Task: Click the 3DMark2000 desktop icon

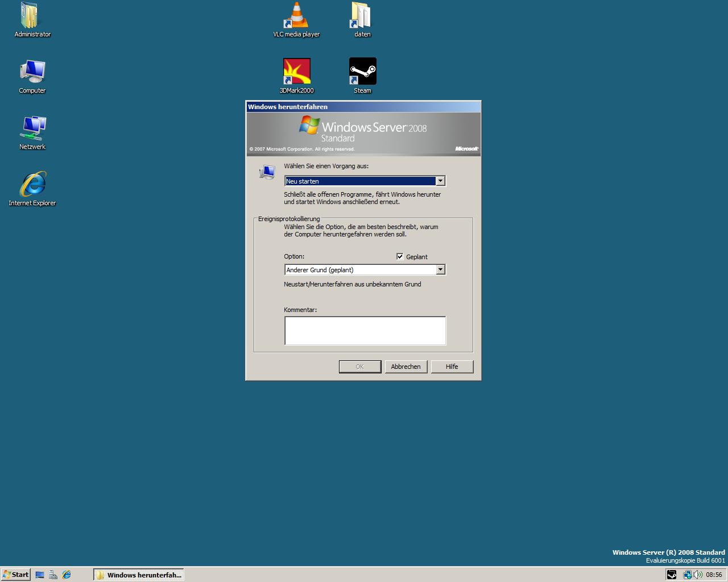Action: click(x=296, y=72)
